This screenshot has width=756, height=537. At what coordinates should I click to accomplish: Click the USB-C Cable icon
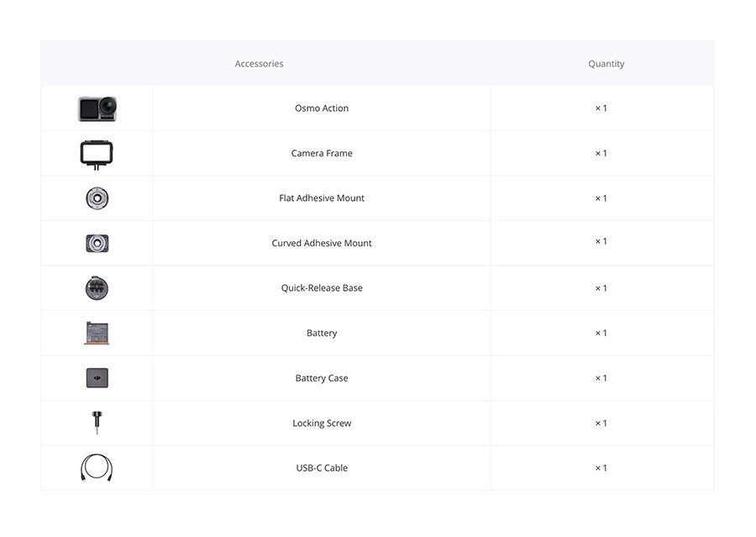[97, 468]
